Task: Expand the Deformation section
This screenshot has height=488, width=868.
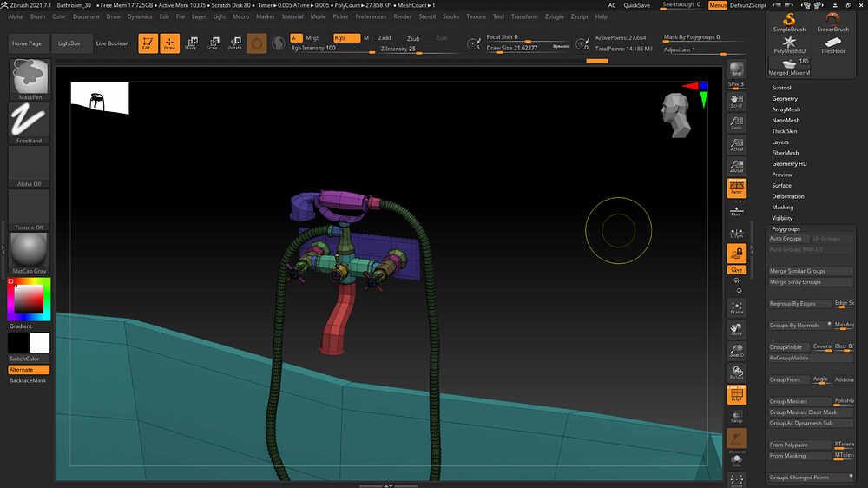Action: click(788, 196)
